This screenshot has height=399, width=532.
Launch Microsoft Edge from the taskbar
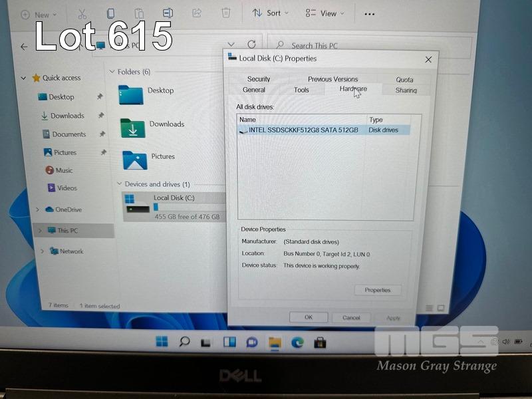point(297,342)
